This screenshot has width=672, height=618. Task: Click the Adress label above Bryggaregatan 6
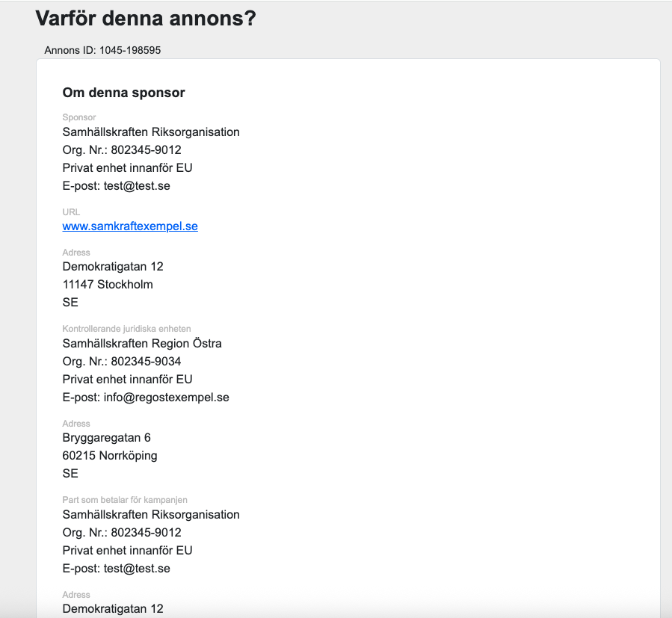76,424
